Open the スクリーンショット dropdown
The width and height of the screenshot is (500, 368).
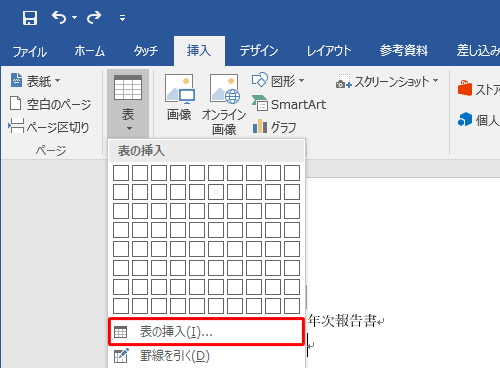(x=387, y=81)
